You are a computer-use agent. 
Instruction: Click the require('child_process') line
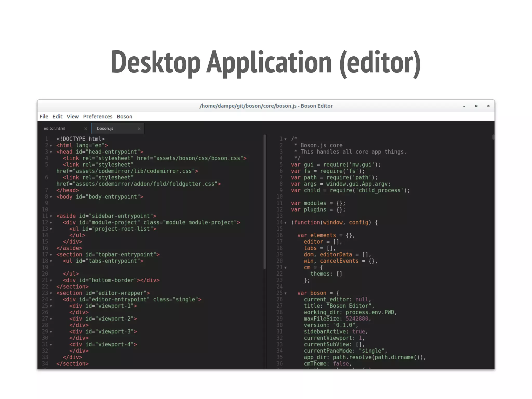coord(350,190)
